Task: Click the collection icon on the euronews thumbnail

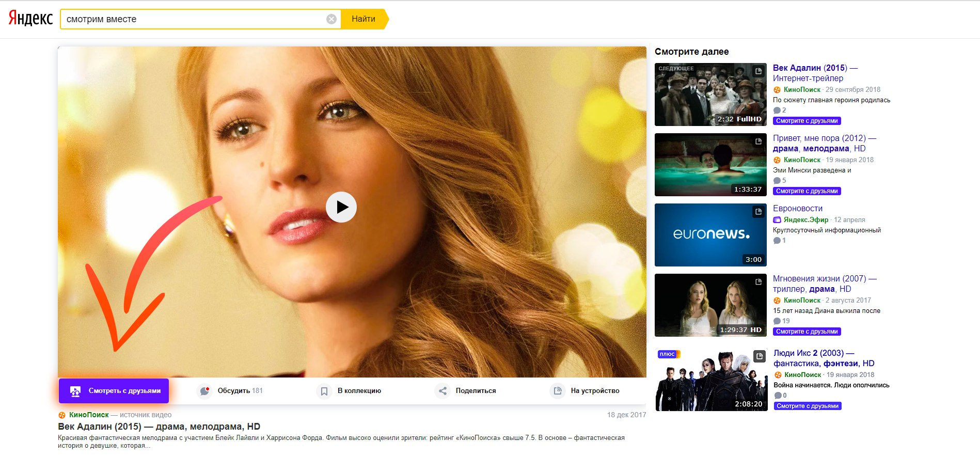Action: pyautogui.click(x=758, y=212)
